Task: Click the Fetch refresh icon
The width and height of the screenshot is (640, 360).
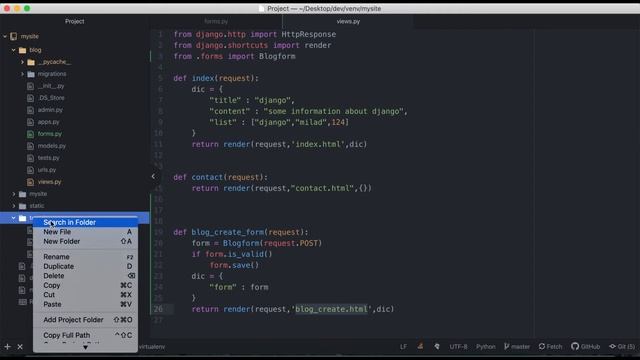Action: pyautogui.click(x=542, y=346)
